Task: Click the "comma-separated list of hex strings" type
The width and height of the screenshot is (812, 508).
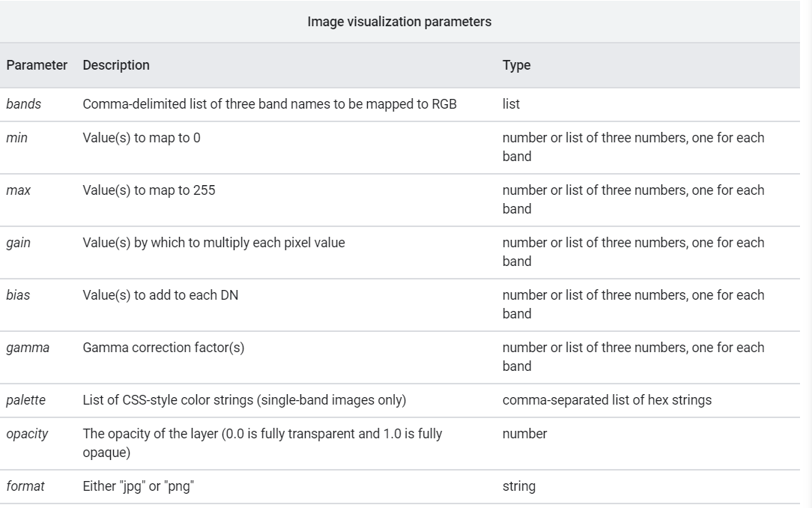Action: point(607,400)
